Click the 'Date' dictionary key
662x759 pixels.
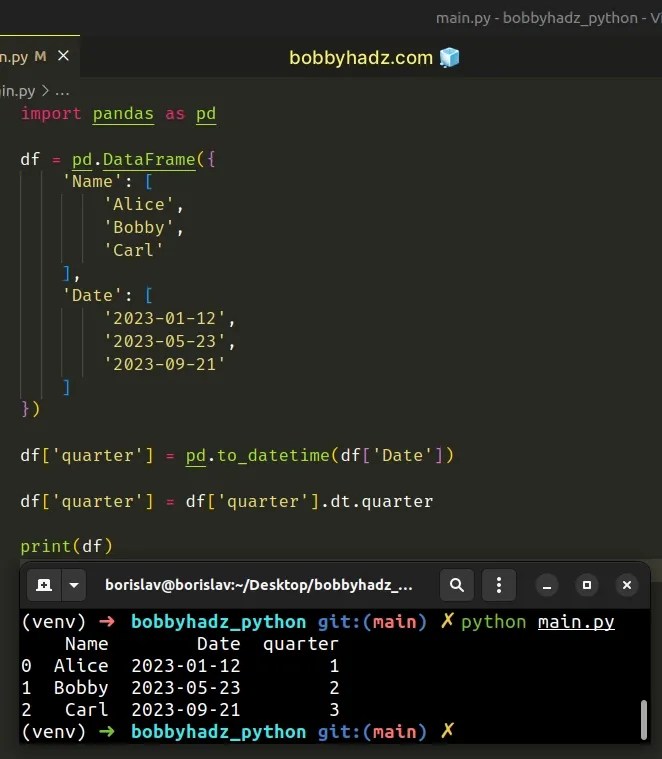click(92, 295)
